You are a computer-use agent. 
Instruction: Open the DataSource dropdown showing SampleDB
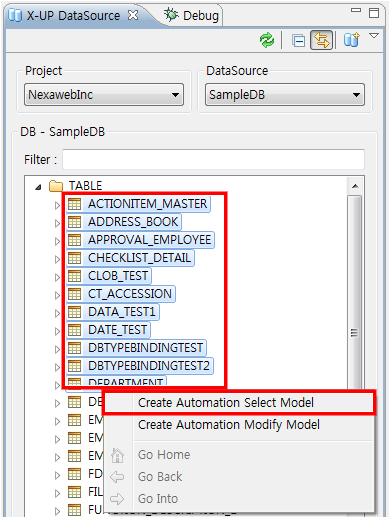pos(285,95)
